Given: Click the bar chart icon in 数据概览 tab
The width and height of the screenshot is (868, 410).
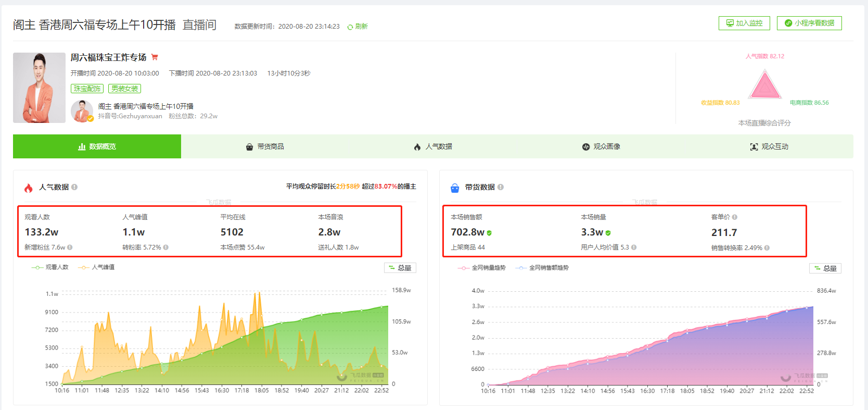Looking at the screenshot, I should (82, 147).
